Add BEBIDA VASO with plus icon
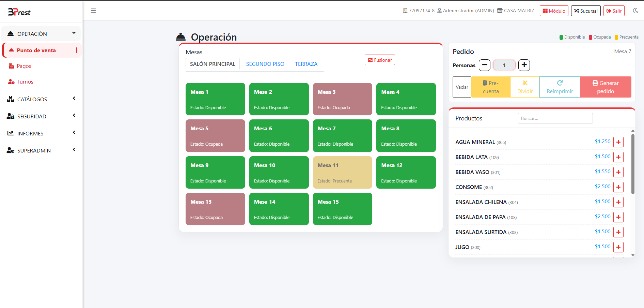 click(618, 172)
